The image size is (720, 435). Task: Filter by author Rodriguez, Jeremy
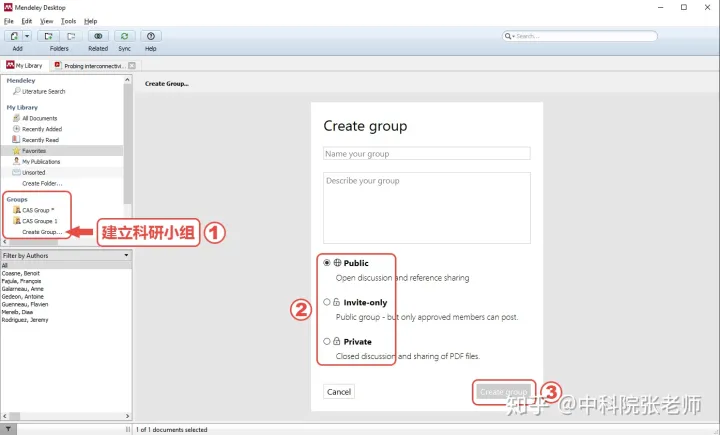[25, 320]
